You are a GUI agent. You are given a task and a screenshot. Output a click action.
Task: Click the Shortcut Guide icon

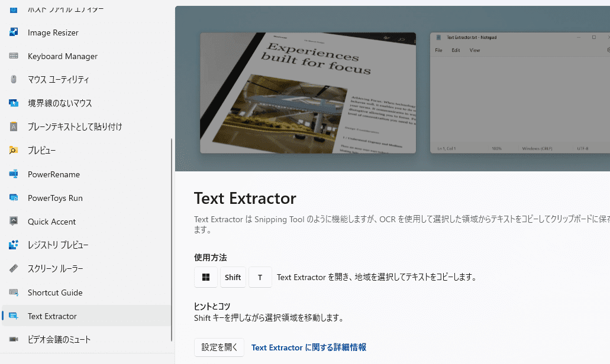pyautogui.click(x=14, y=292)
